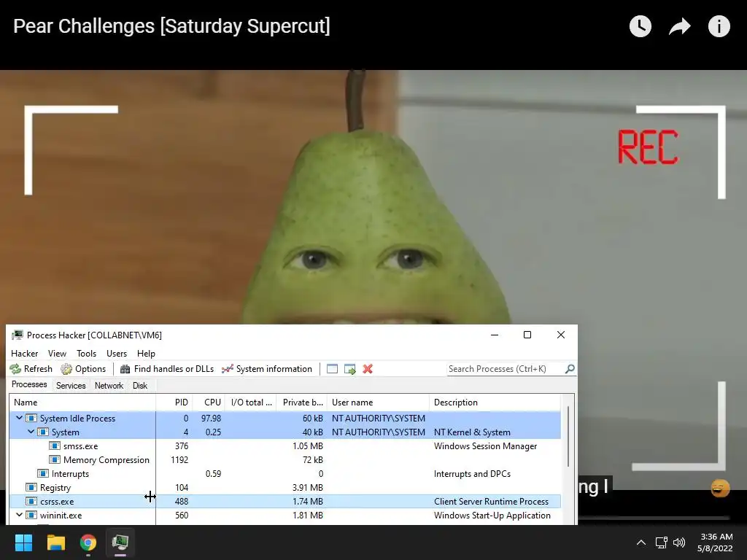Click the Memory Compression process icon
Viewport: 747px width, 560px height.
[x=55, y=460]
